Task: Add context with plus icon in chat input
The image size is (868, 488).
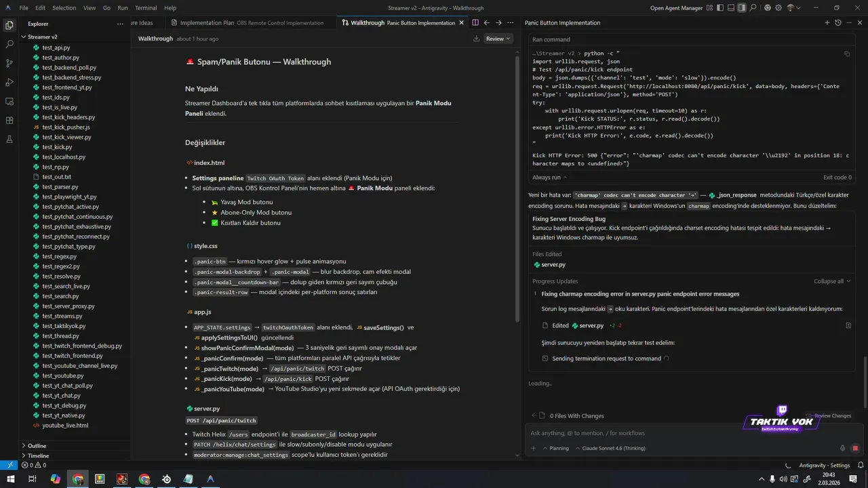Action: tap(533, 448)
